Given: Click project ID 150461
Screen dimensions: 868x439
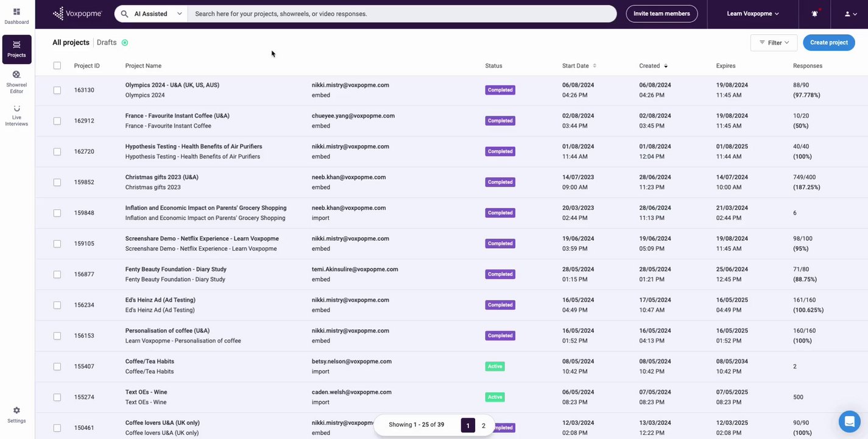Looking at the screenshot, I should click(x=84, y=428).
